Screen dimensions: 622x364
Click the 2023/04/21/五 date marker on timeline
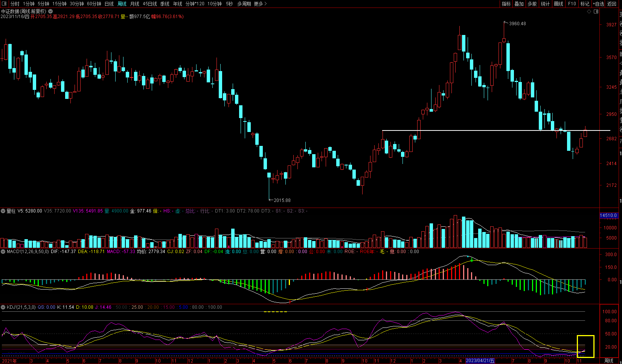[x=480, y=361]
